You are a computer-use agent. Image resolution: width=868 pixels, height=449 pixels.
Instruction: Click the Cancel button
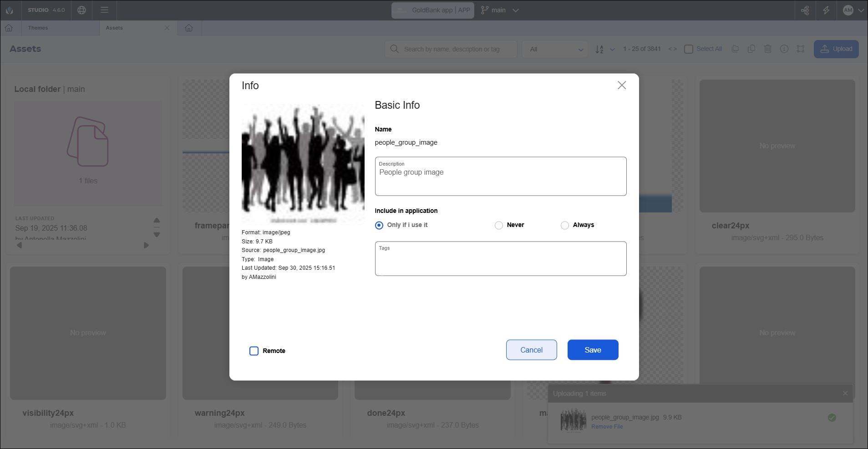(531, 350)
